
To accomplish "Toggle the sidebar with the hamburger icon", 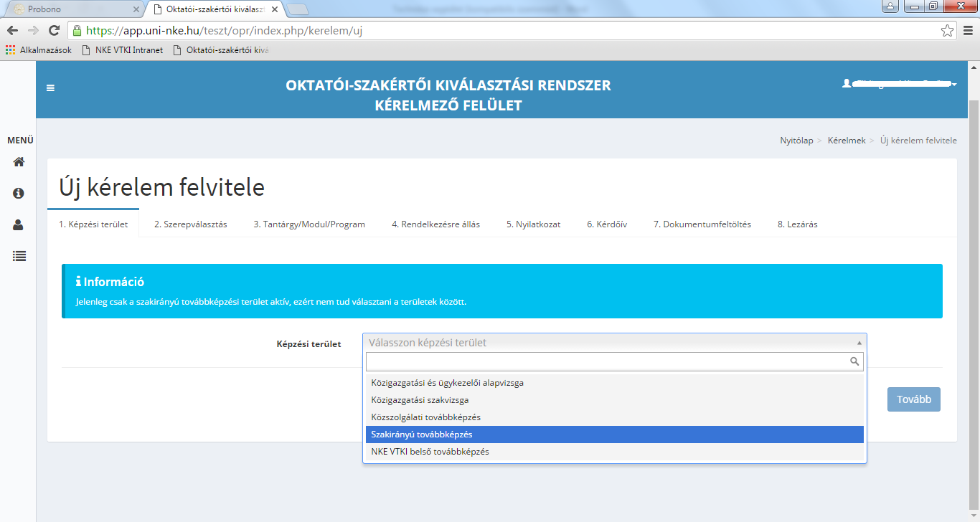I will pyautogui.click(x=50, y=88).
